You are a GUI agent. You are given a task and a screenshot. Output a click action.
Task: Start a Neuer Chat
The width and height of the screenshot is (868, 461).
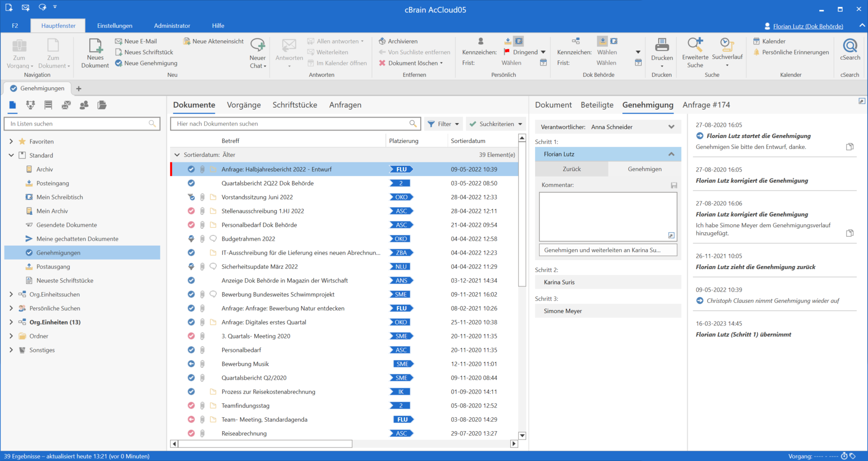[258, 52]
